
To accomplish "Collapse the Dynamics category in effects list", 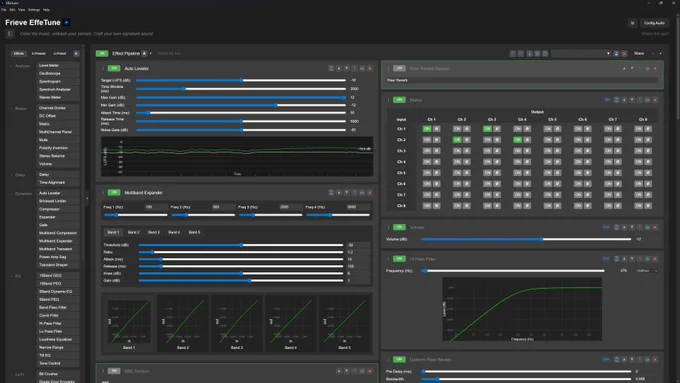I will (x=12, y=193).
